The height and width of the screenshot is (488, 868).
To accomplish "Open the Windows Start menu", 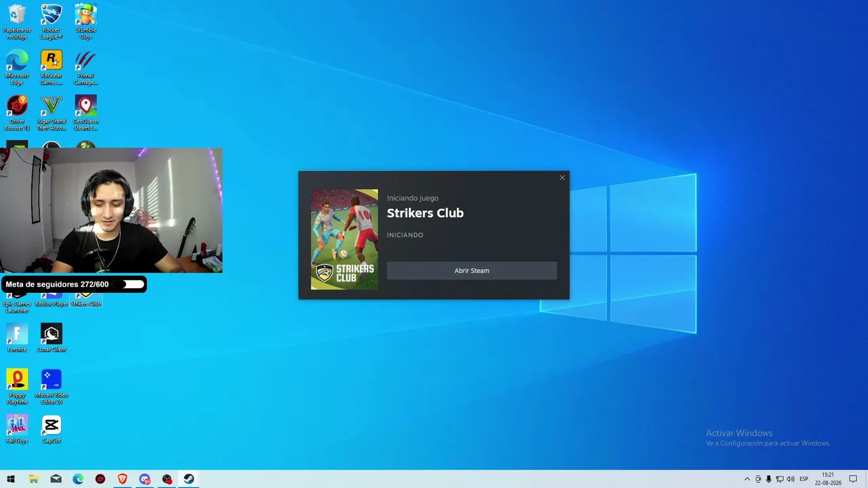I will coord(11,479).
